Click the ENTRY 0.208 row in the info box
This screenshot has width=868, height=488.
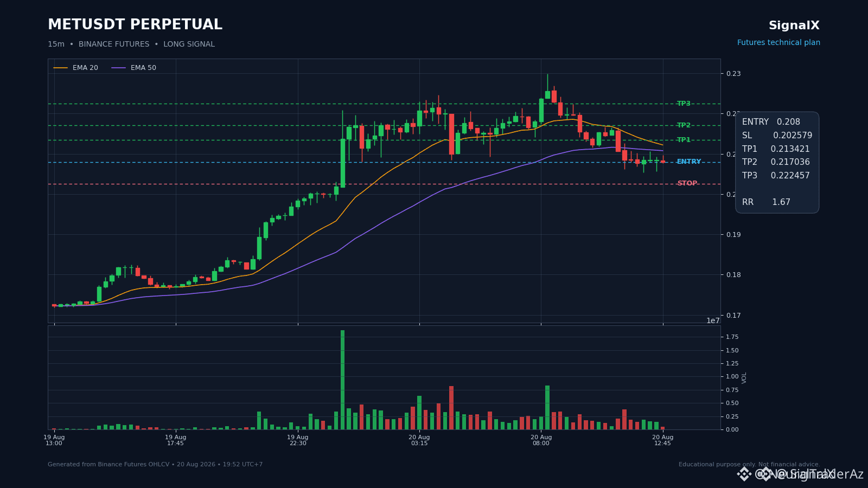point(771,122)
